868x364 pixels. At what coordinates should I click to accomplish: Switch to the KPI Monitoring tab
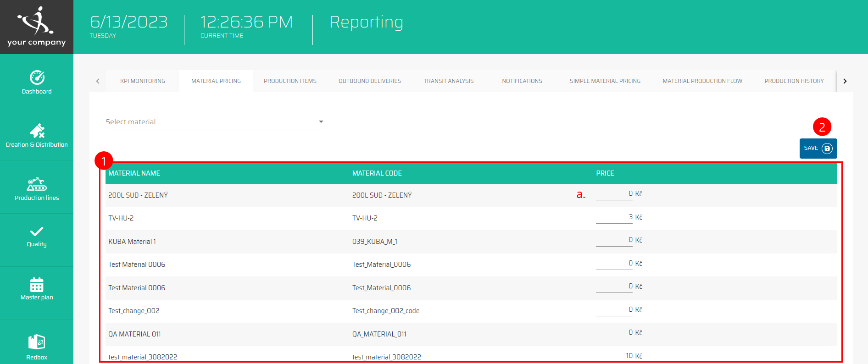[143, 81]
